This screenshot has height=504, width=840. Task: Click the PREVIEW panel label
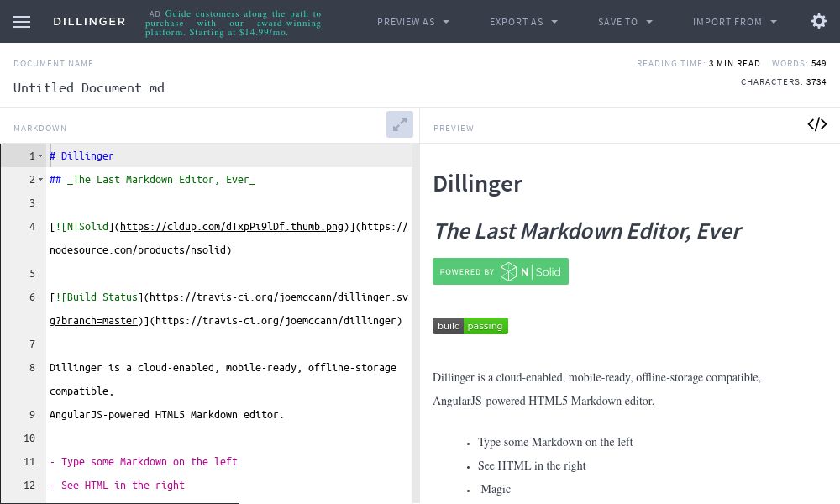point(454,128)
